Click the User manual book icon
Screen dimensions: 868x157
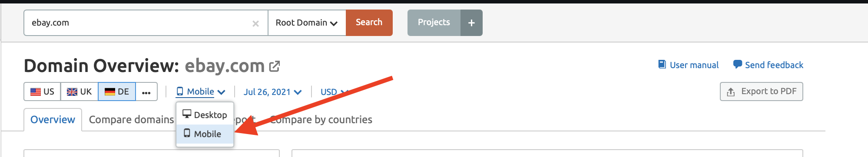662,65
